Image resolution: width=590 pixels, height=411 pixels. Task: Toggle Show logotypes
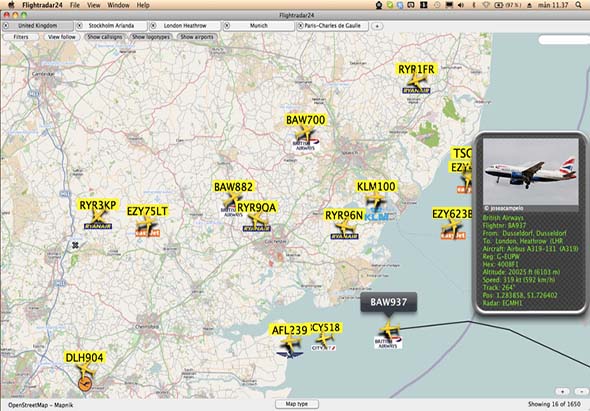click(151, 37)
